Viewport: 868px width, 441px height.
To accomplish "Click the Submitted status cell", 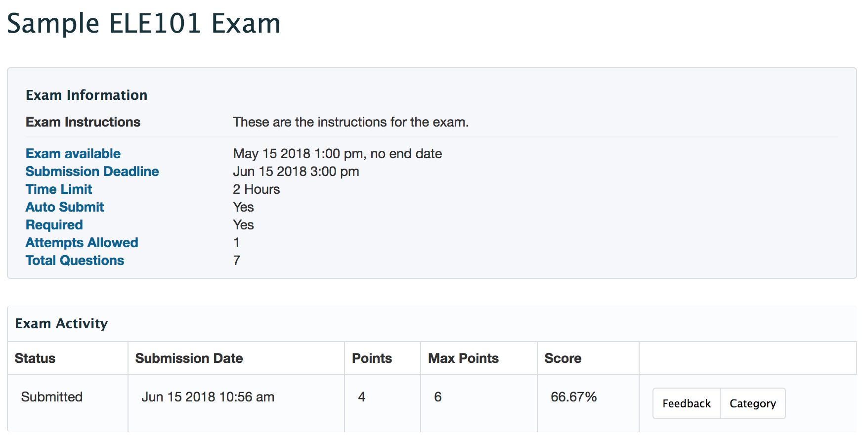I will tap(52, 397).
